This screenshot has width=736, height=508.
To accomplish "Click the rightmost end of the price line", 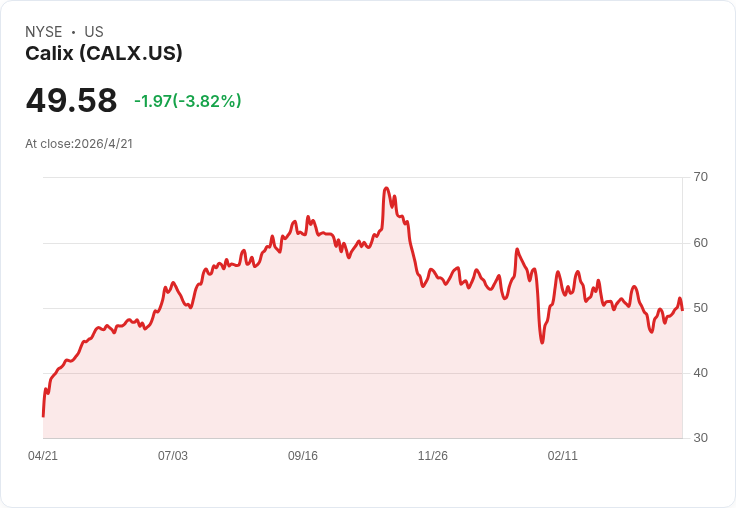I will point(682,308).
